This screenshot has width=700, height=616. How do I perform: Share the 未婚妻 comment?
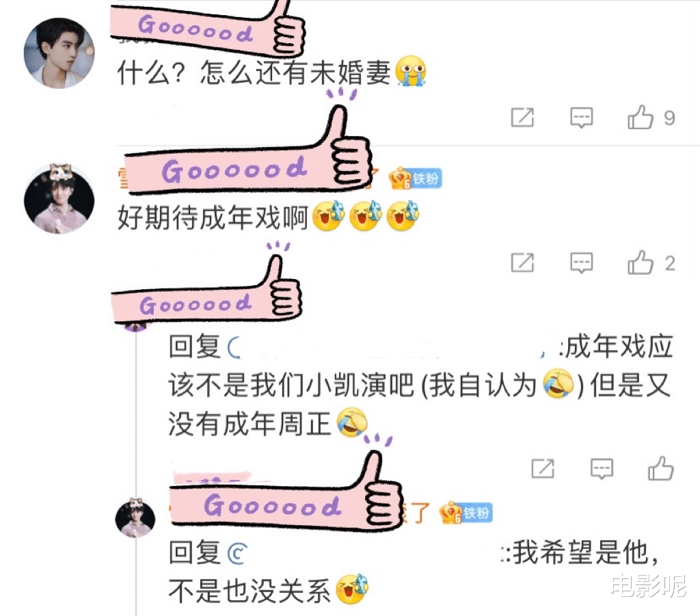[522, 118]
